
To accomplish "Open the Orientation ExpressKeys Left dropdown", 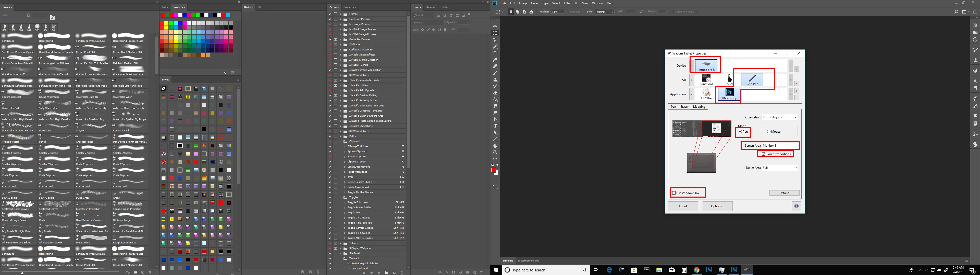I will click(x=779, y=117).
